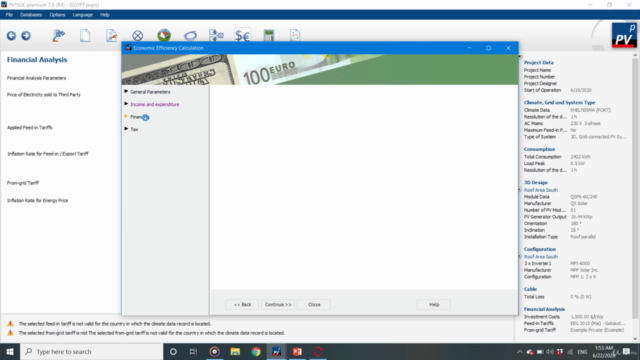Click the << Back button
The height and width of the screenshot is (360, 640).
(x=242, y=304)
